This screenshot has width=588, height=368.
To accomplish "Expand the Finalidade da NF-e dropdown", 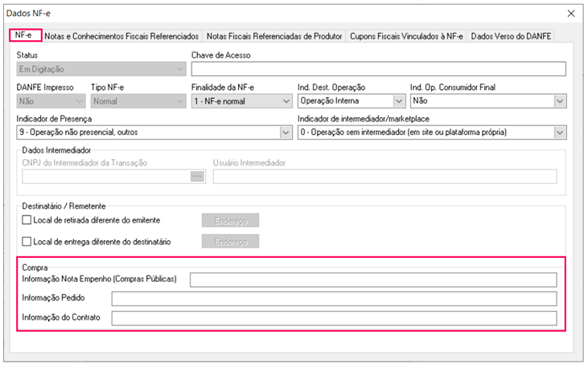I will [x=286, y=101].
